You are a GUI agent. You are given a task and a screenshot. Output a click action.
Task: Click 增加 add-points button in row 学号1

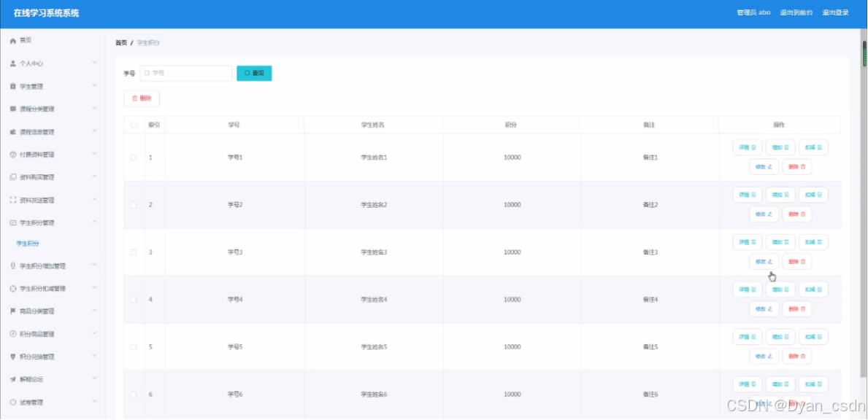pyautogui.click(x=780, y=147)
